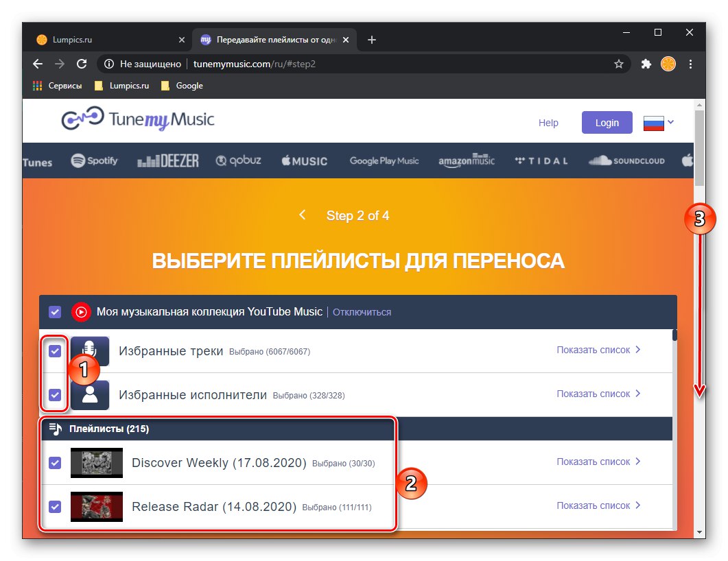The width and height of the screenshot is (728, 561).
Task: Bookmark this page with star icon
Action: click(x=618, y=64)
